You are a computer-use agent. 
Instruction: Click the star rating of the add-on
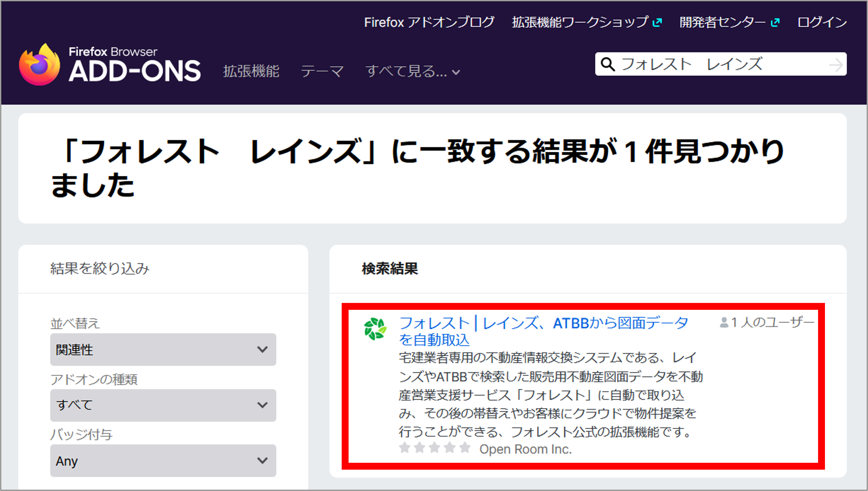click(x=435, y=448)
